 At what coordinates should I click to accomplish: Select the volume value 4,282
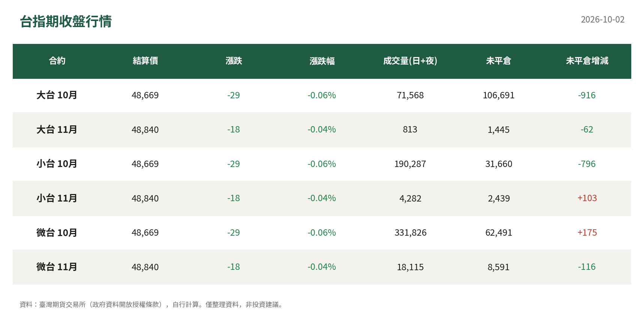410,199
